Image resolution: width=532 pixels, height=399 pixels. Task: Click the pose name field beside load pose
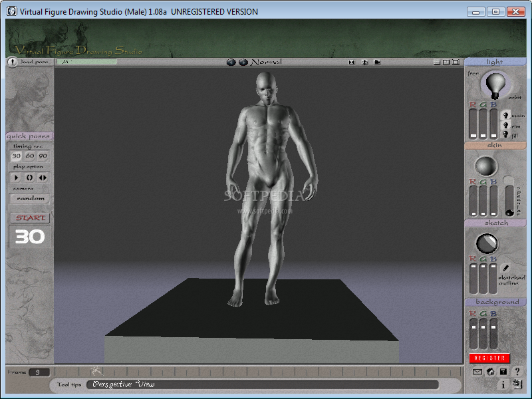pyautogui.click(x=86, y=62)
